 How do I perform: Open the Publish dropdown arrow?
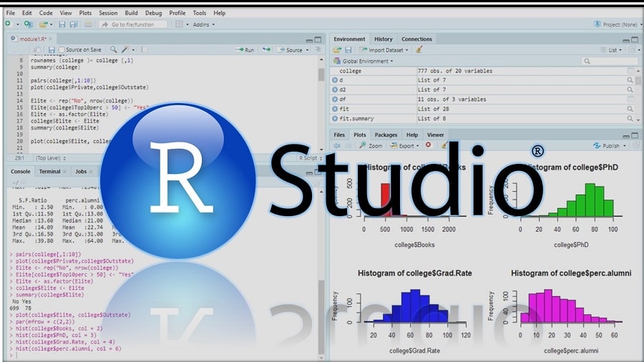[625, 146]
